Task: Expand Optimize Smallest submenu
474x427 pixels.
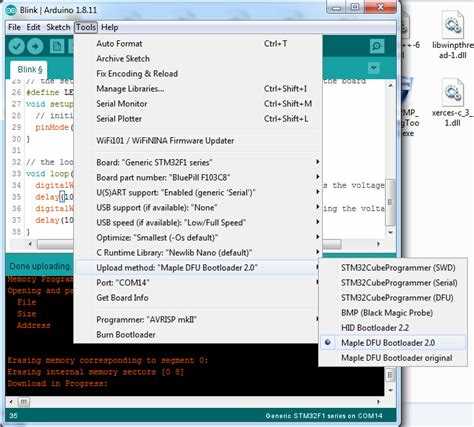Action: coord(198,238)
